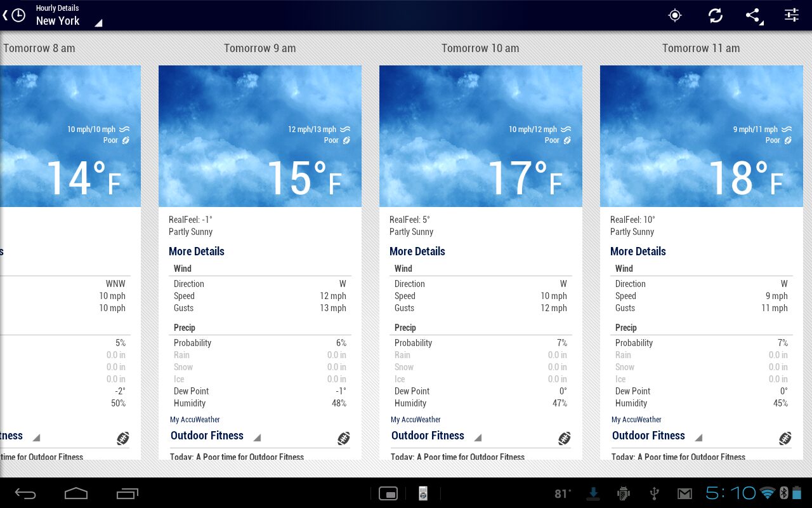The width and height of the screenshot is (812, 508).
Task: Open the Android recent apps button
Action: coord(127,493)
